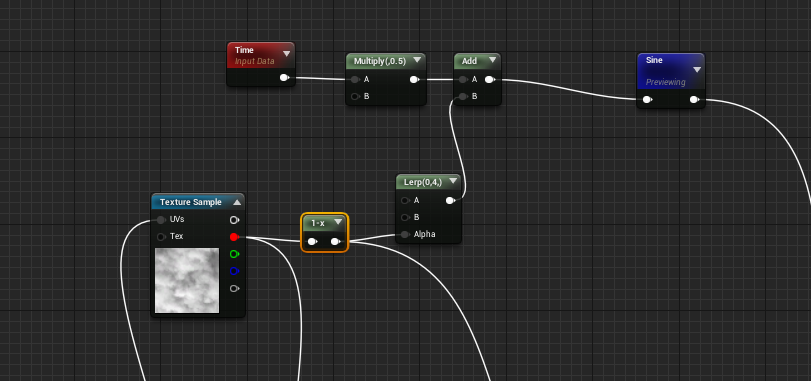Expand the 1-x node dropdown arrow

(338, 222)
